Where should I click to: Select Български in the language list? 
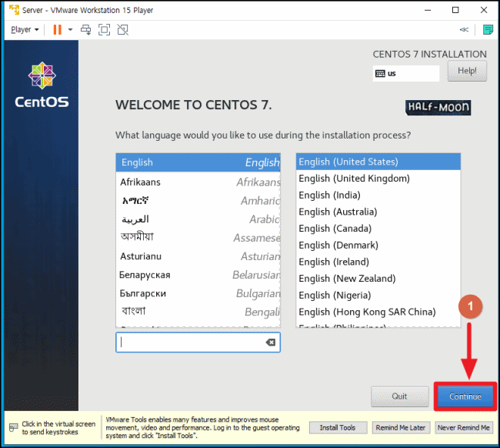pyautogui.click(x=198, y=293)
